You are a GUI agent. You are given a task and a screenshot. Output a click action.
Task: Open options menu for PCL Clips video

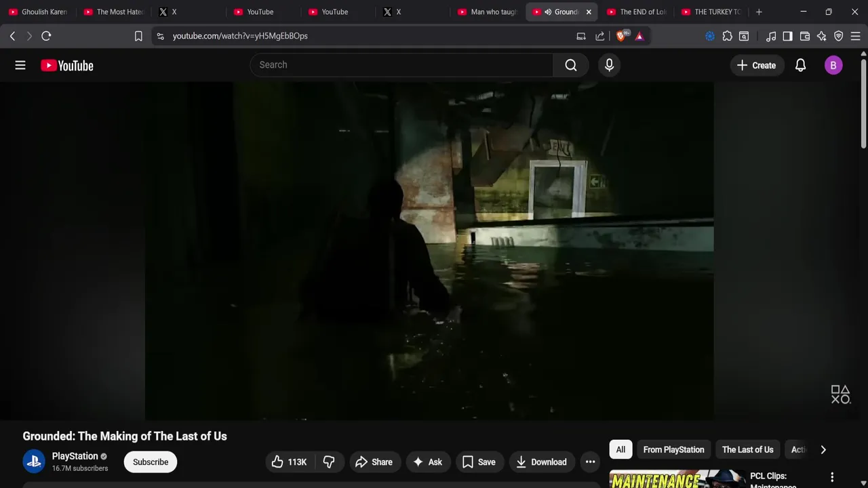pos(832,477)
